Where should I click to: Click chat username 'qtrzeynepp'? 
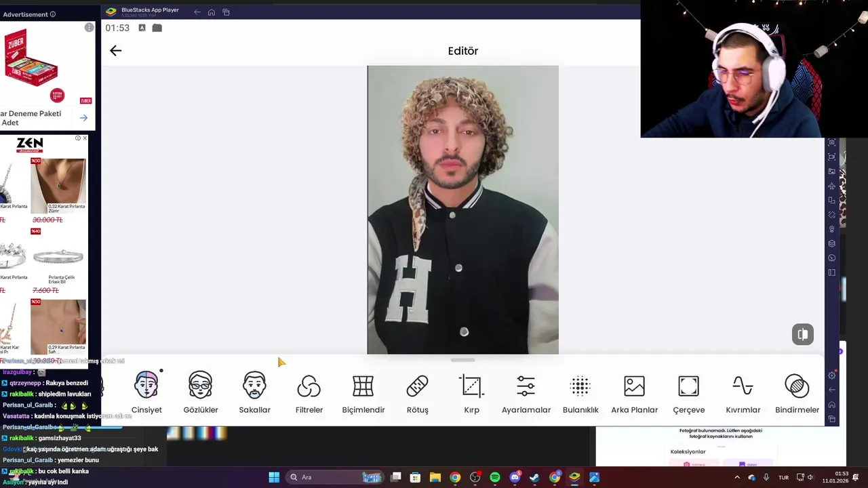click(x=25, y=383)
